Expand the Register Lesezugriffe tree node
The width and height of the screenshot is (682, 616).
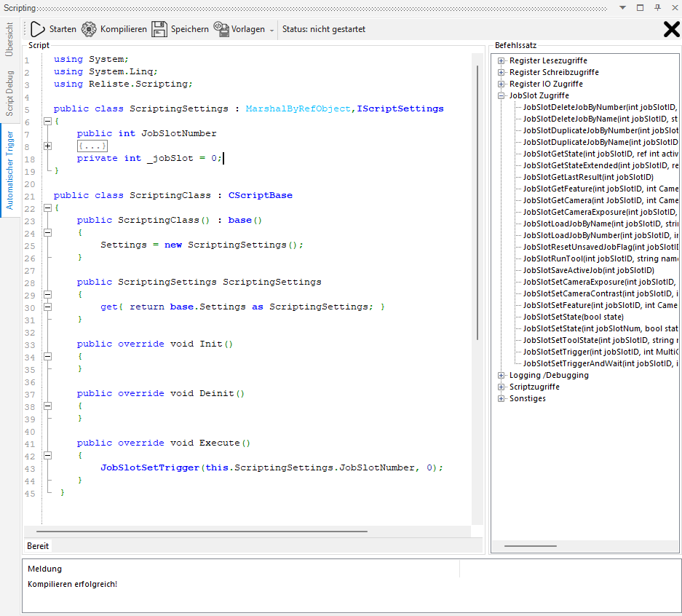(x=501, y=60)
